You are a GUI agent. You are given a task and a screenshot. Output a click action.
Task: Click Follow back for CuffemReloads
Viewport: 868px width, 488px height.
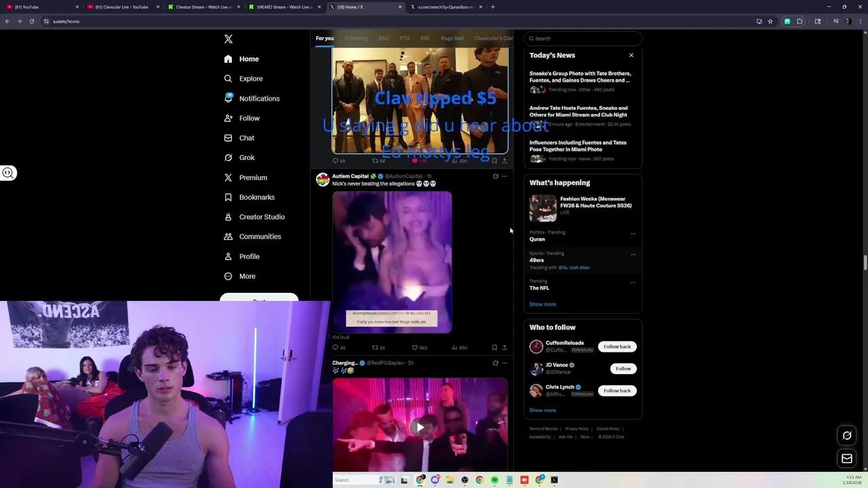click(x=617, y=346)
